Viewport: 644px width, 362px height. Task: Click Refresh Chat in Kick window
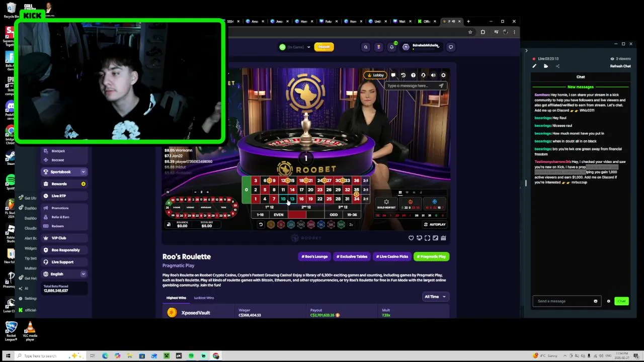(x=620, y=66)
